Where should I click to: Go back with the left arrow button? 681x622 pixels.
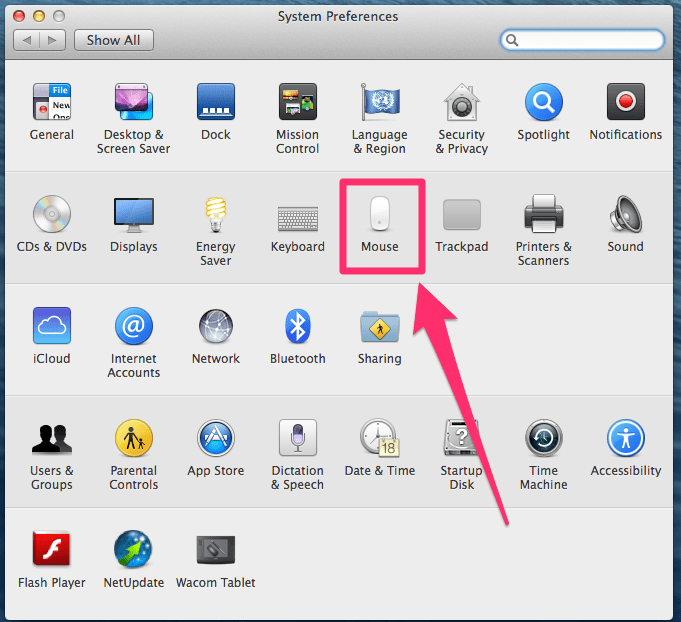click(27, 40)
